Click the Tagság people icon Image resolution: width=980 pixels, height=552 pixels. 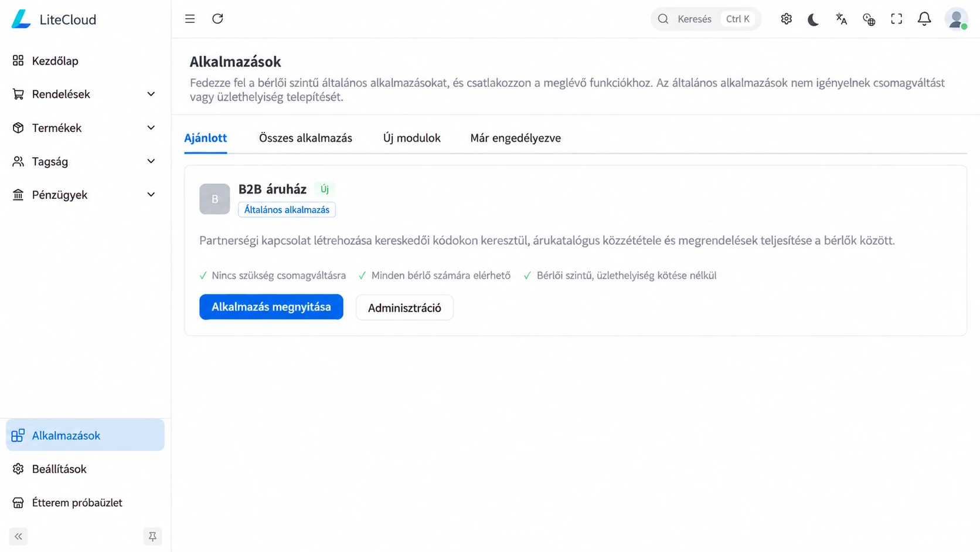tap(18, 161)
